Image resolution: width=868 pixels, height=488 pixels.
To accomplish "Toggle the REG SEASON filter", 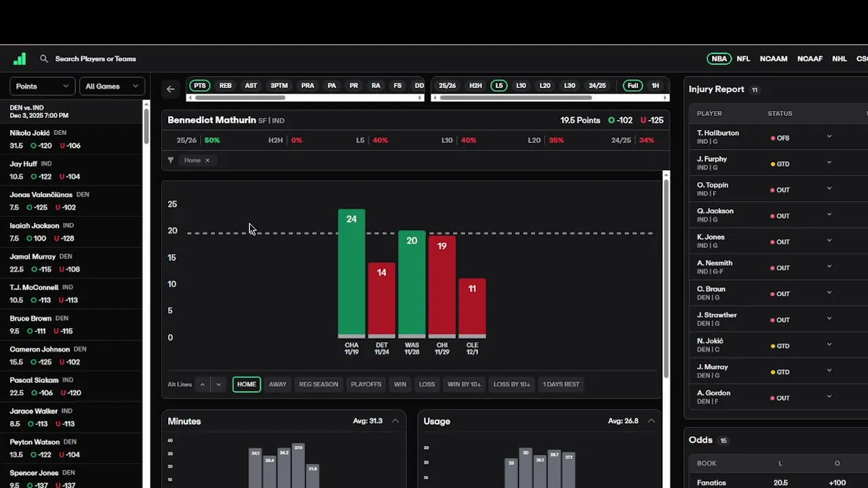I will pos(319,384).
